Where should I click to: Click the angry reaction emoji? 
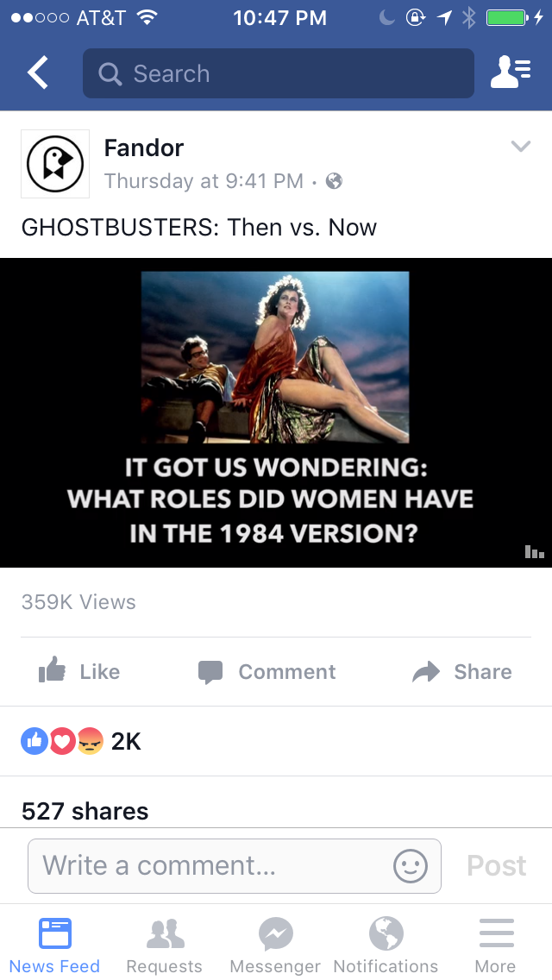click(90, 741)
